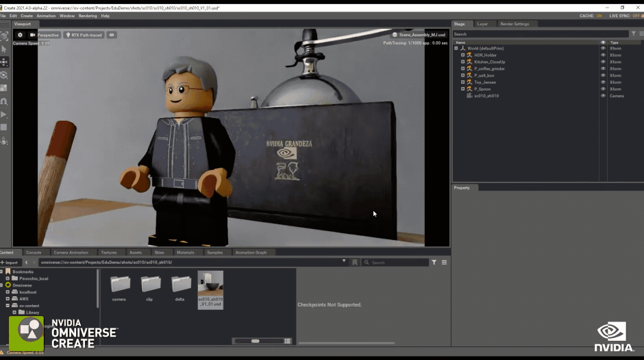Click the Content browser filter icon
The width and height of the screenshot is (644, 360).
click(434, 262)
